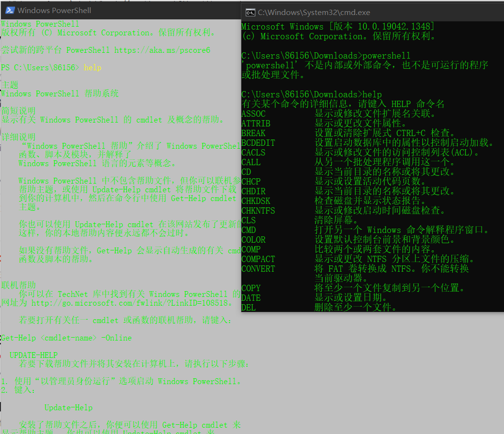Click the COMP command name in cmd

tap(251, 249)
